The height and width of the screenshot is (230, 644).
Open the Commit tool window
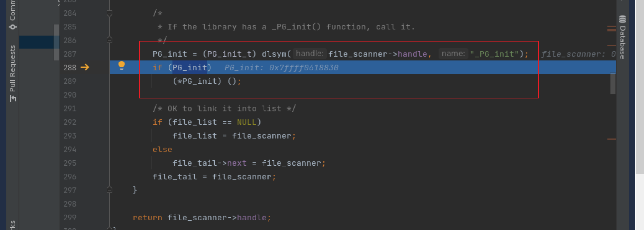pyautogui.click(x=13, y=15)
